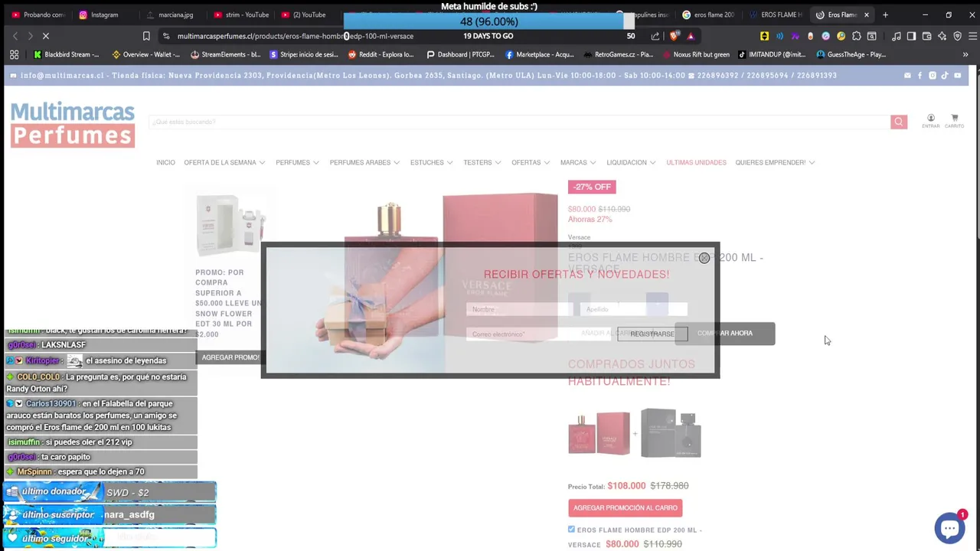Open the Leo AI sparkle icon
The image size is (980, 551).
pyautogui.click(x=942, y=36)
